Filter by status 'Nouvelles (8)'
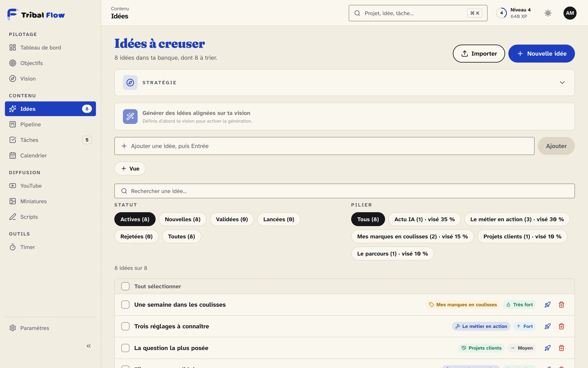Viewport: 588px width, 368px height. coord(183,219)
